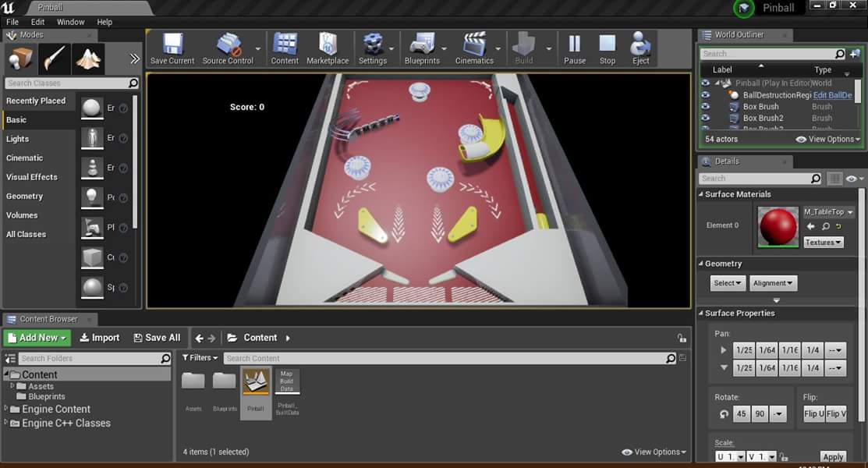
Task: Click the Flip U button
Action: click(813, 413)
